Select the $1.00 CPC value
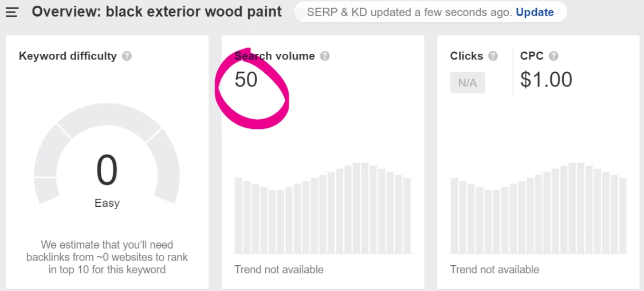The image size is (644, 291). click(x=546, y=79)
